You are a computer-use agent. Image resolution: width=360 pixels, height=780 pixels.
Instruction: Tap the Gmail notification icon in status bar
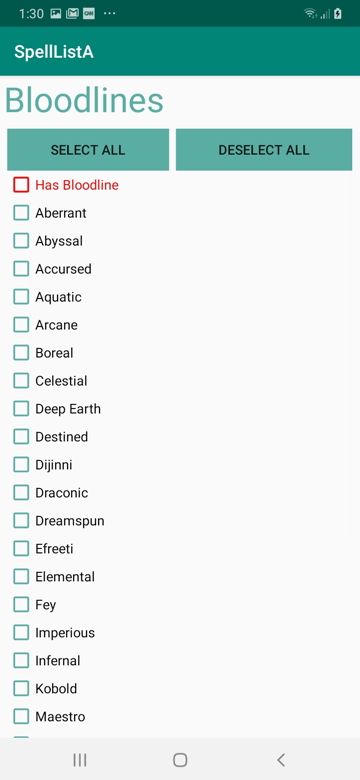pyautogui.click(x=72, y=14)
